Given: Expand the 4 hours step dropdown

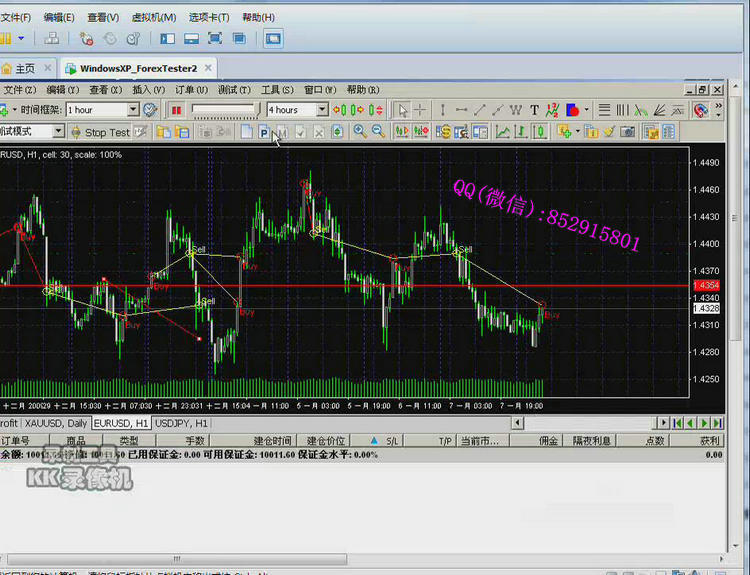Looking at the screenshot, I should (x=322, y=110).
